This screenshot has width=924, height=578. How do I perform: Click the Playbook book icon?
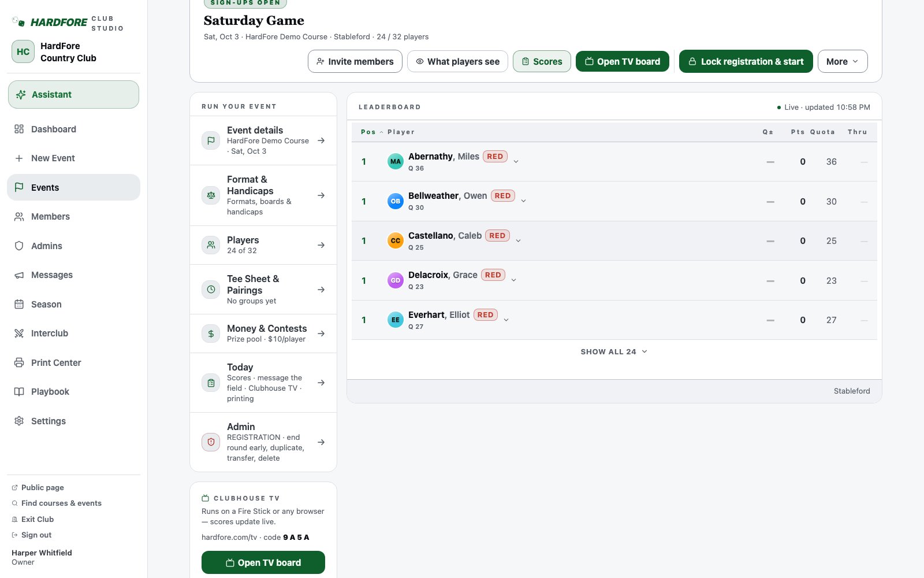tap(19, 391)
